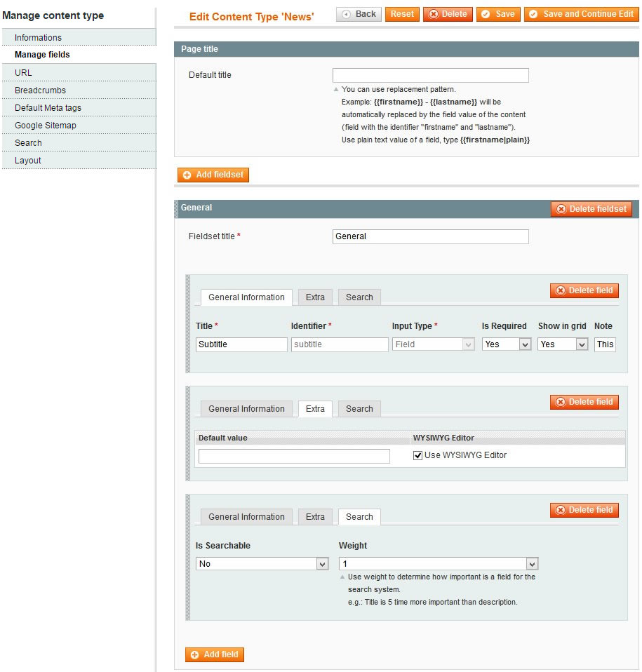Switch second field to General Information tab

pyautogui.click(x=246, y=409)
